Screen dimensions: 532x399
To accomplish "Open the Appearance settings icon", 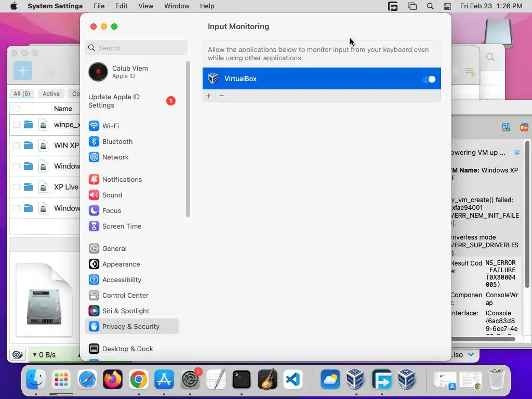I will click(94, 264).
